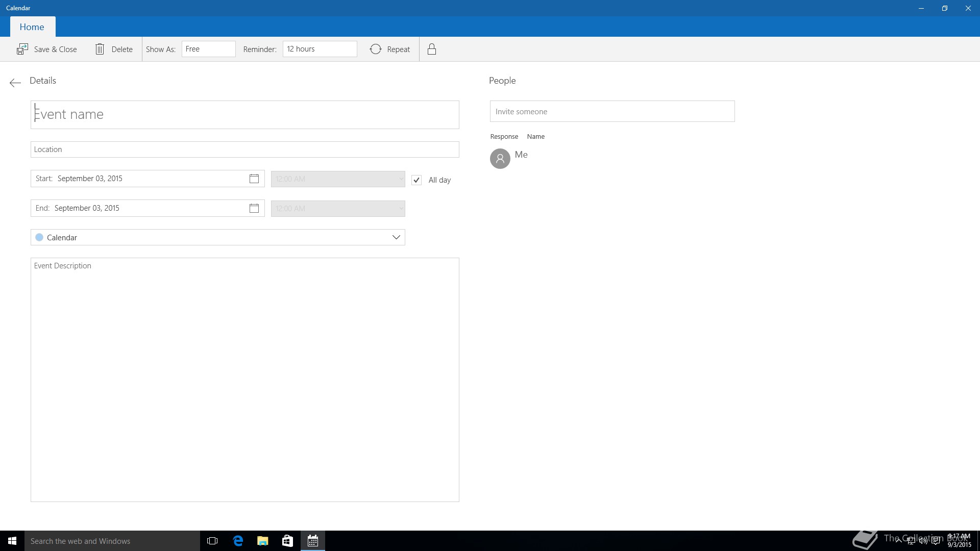This screenshot has height=551, width=980.
Task: Click the Repeat circular arrows icon
Action: (376, 49)
